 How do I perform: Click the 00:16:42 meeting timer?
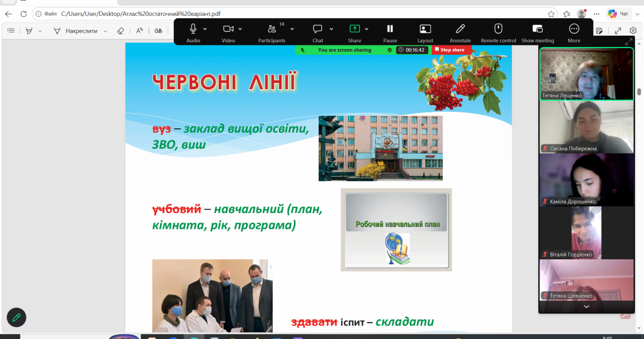pyautogui.click(x=411, y=50)
